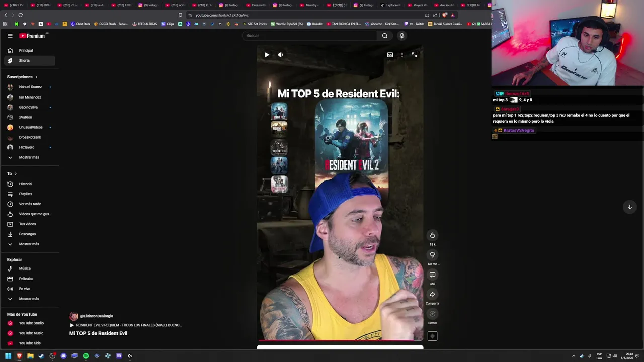Click the YouTube Premium logo
The width and height of the screenshot is (644, 362).
point(33,36)
